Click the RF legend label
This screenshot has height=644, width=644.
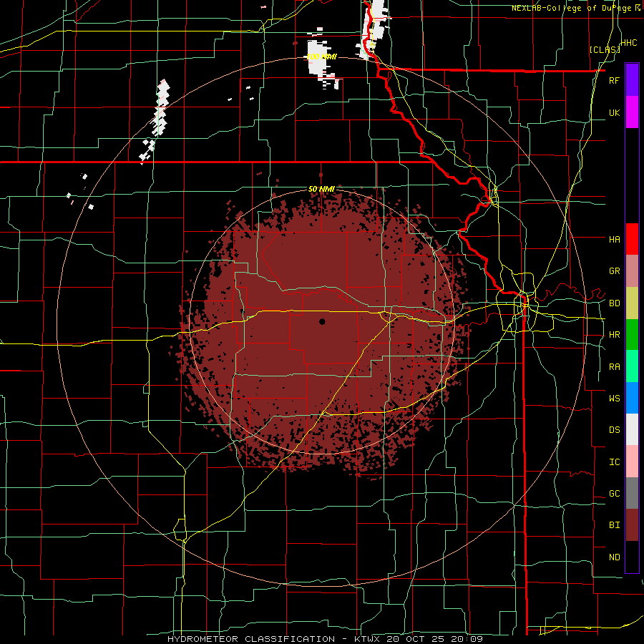(x=614, y=80)
